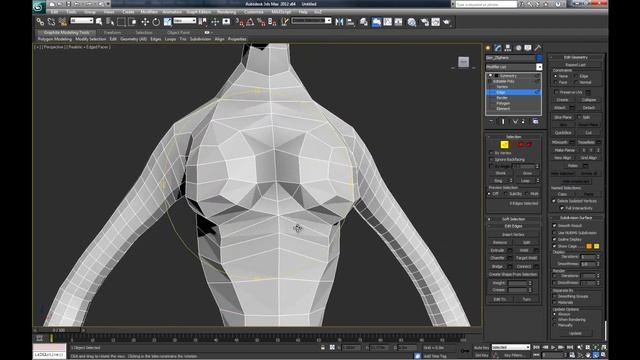Enable the Ignore Backfacing checkbox
This screenshot has width=640, height=360.
(x=491, y=159)
